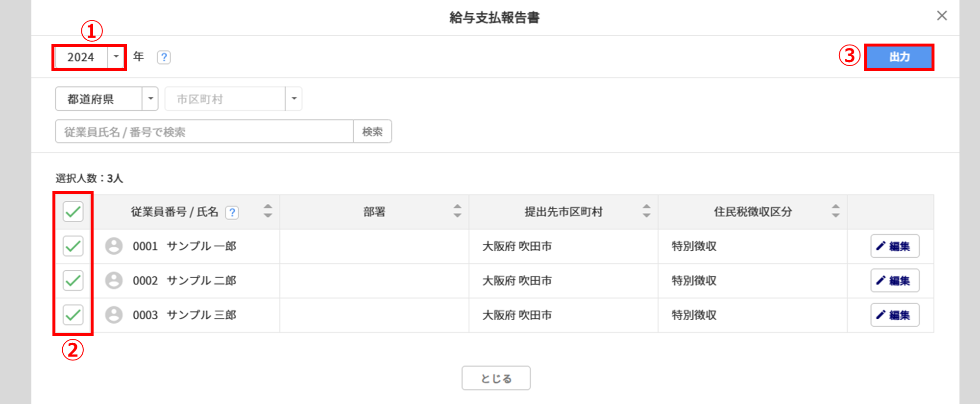Toggle the select-all checkbox in header

[x=73, y=212]
